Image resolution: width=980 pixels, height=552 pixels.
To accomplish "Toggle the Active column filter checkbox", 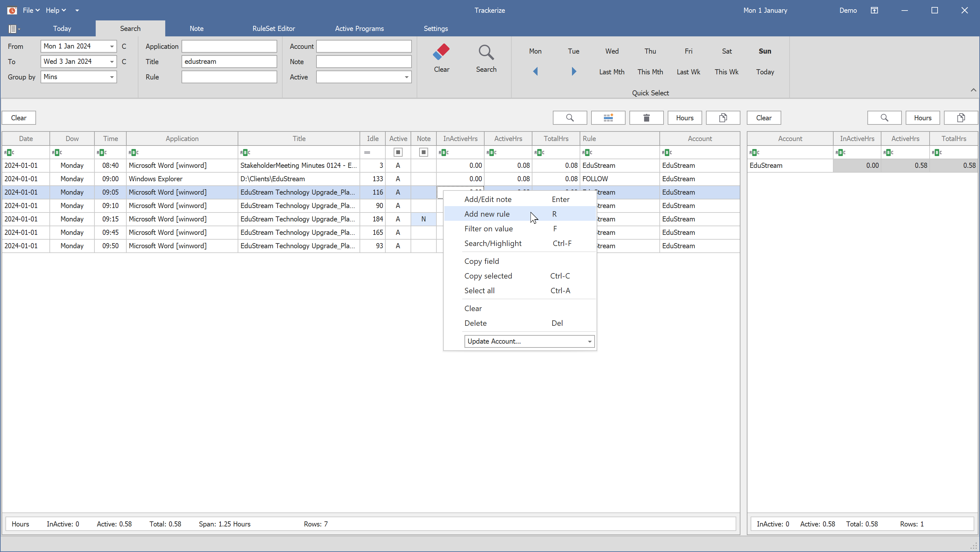I will (x=398, y=153).
